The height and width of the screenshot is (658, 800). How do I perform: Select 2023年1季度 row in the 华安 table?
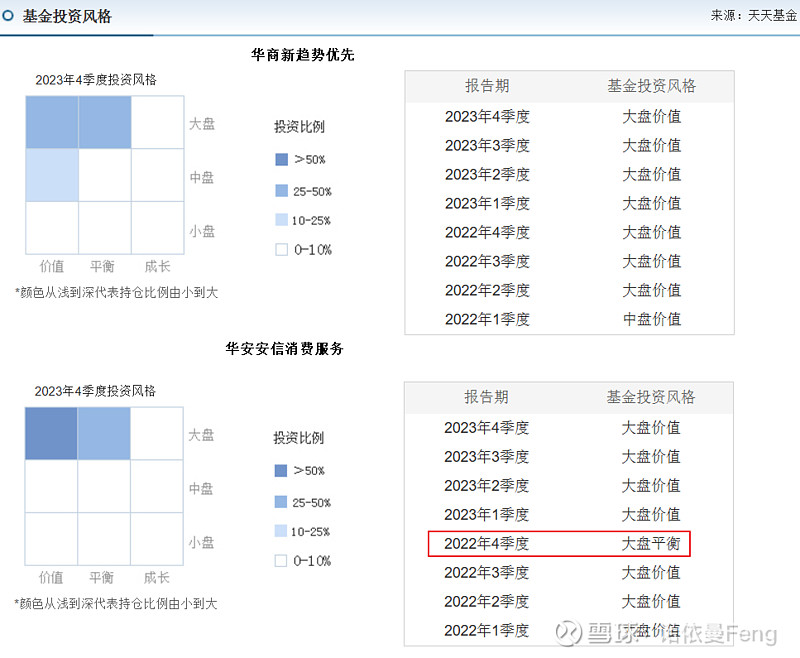coord(568,515)
